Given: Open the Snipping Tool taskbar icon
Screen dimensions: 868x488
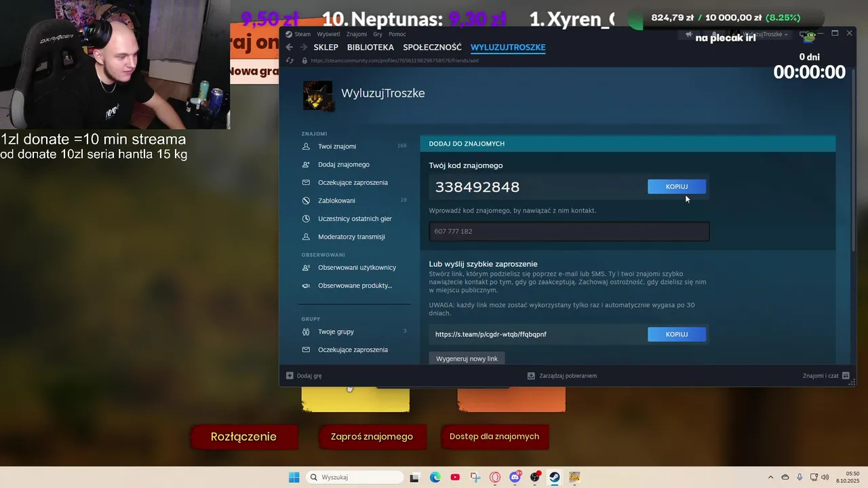Looking at the screenshot, I should [475, 477].
